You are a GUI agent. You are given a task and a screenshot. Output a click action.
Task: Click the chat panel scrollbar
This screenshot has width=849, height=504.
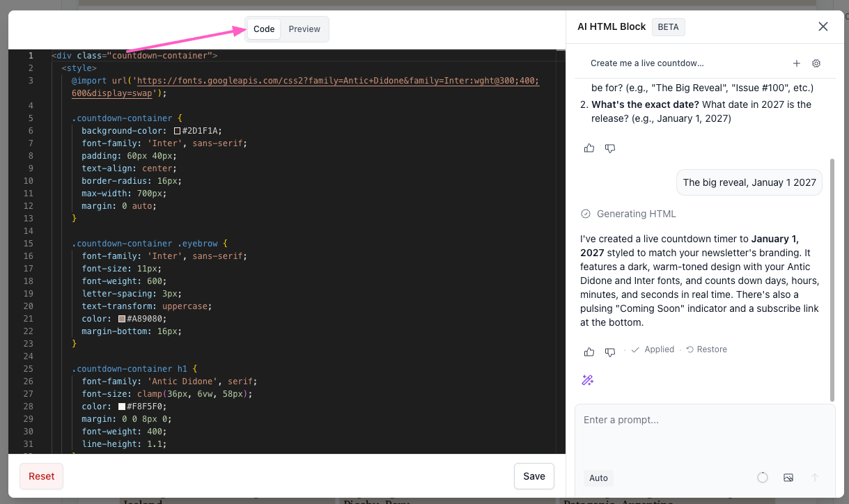[832, 279]
